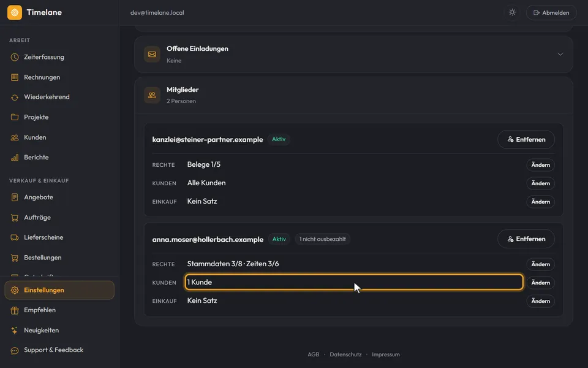This screenshot has width=588, height=368.
Task: Click Ändern for anna.moser's Einkauf row
Action: click(x=540, y=301)
